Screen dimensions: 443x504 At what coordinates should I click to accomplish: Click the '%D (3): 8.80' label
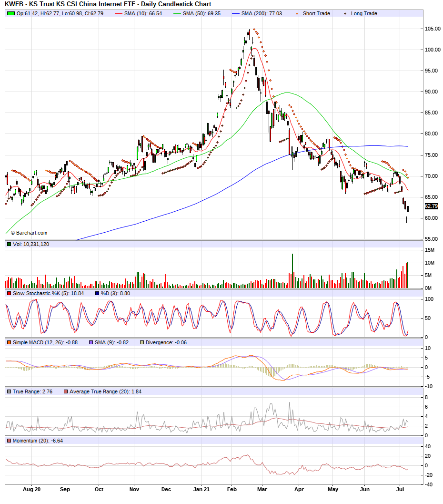[116, 293]
